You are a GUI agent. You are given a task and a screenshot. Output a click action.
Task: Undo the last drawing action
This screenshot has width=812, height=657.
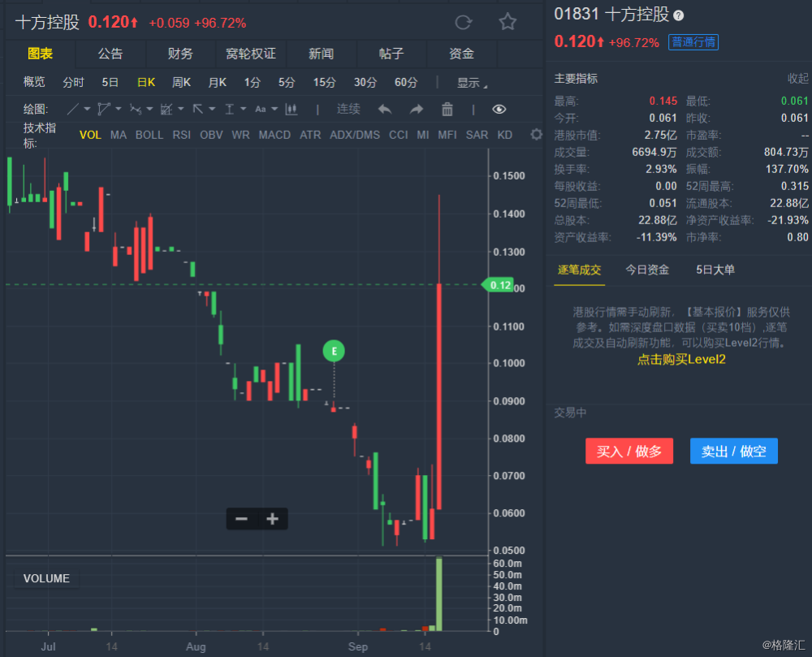(x=385, y=110)
